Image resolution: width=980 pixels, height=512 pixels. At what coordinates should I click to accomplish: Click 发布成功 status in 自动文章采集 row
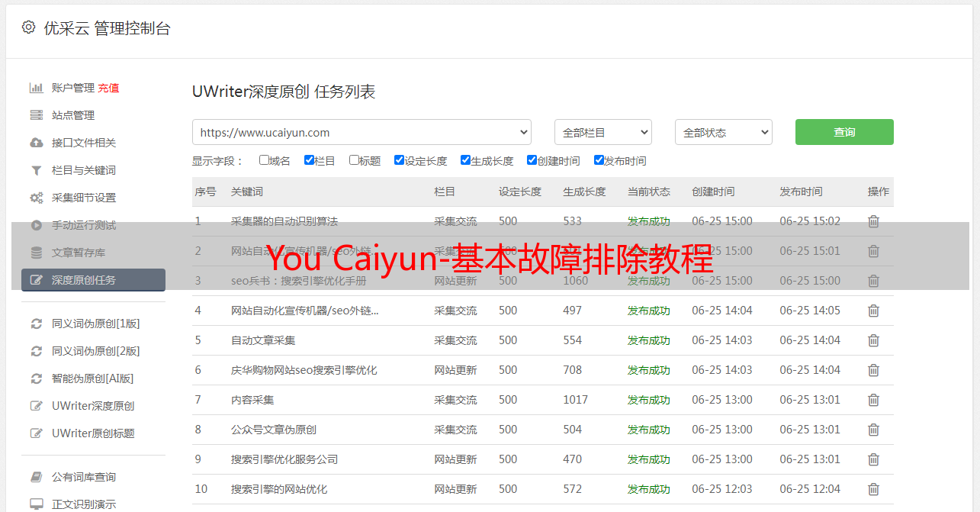649,340
